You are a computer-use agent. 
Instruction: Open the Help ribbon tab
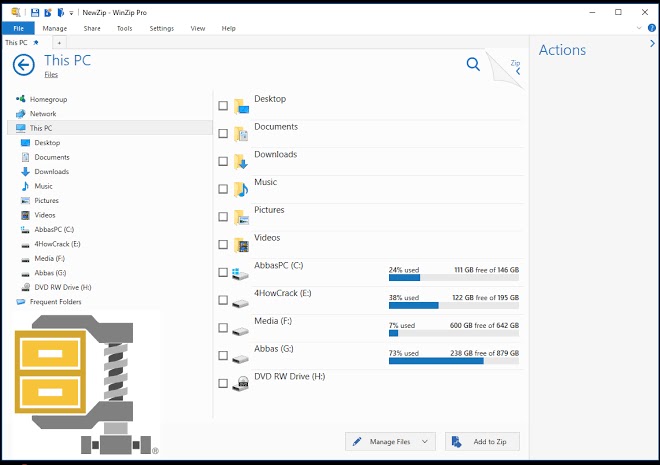[229, 28]
